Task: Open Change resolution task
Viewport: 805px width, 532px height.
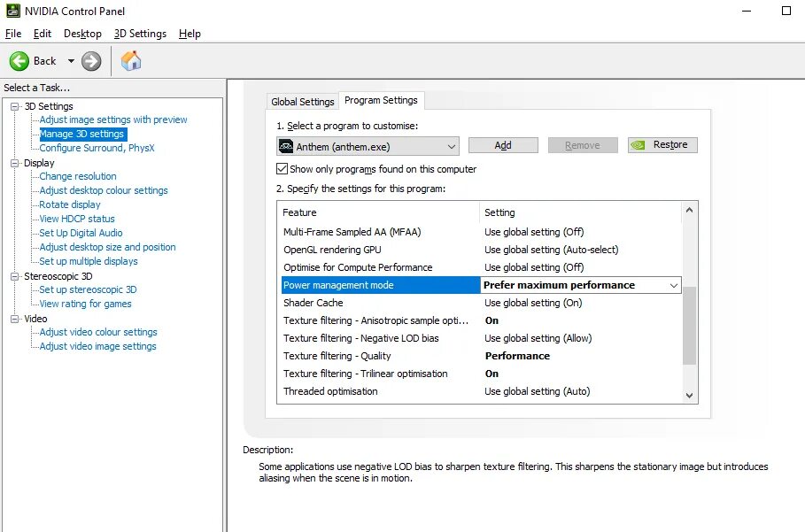Action: pos(78,176)
